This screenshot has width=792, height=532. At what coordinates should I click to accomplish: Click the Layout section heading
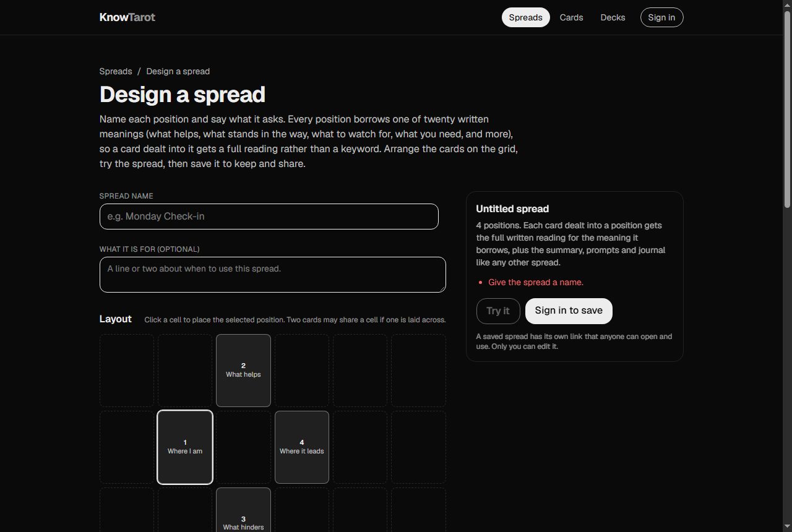pos(116,319)
